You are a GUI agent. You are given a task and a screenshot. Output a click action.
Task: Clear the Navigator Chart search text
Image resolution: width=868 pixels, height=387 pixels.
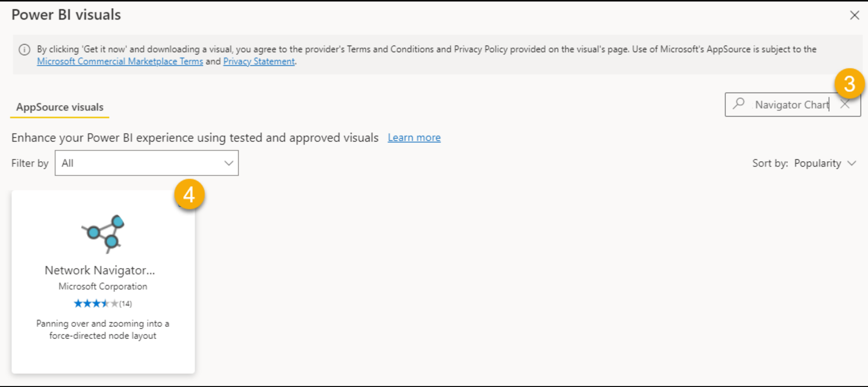tap(845, 105)
